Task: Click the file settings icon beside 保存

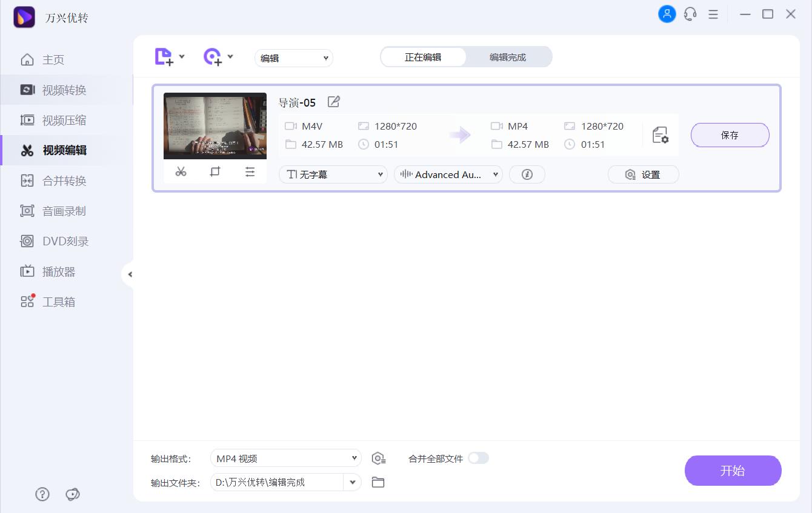Action: pos(661,135)
